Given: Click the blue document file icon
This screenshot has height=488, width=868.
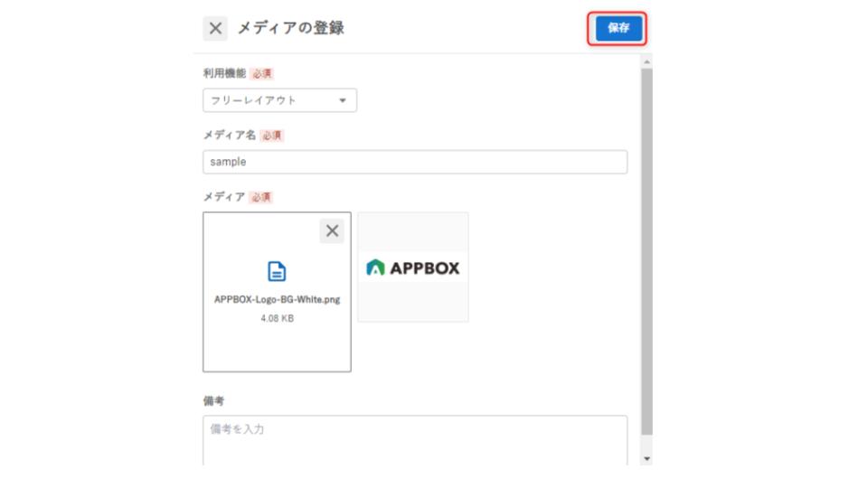Looking at the screenshot, I should (277, 272).
